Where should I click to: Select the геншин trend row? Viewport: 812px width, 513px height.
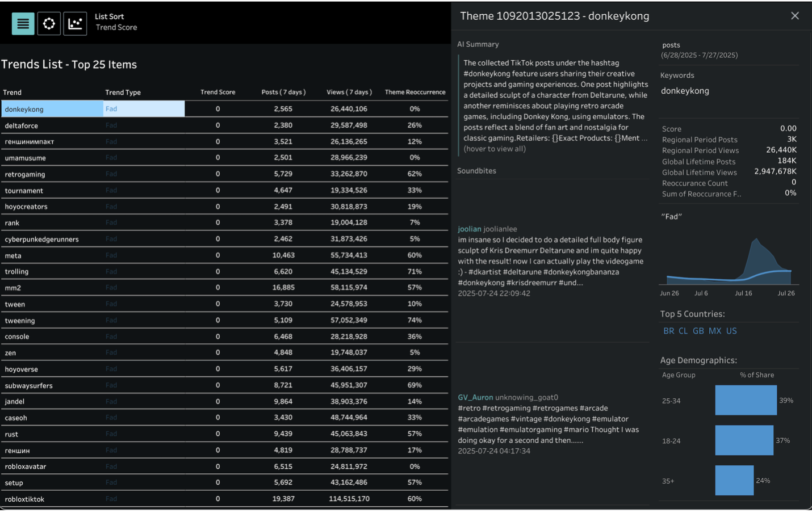tap(224, 451)
